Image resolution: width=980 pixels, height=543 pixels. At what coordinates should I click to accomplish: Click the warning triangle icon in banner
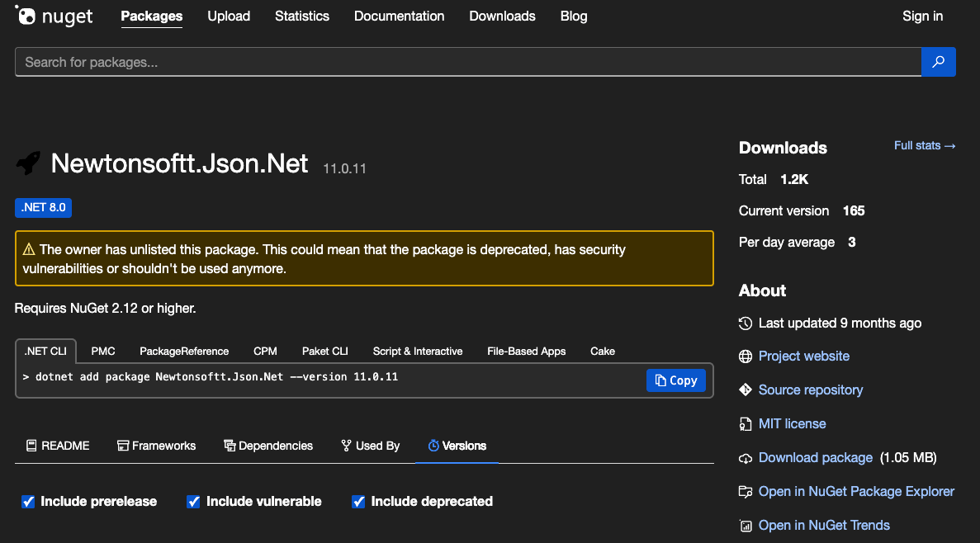pos(29,249)
